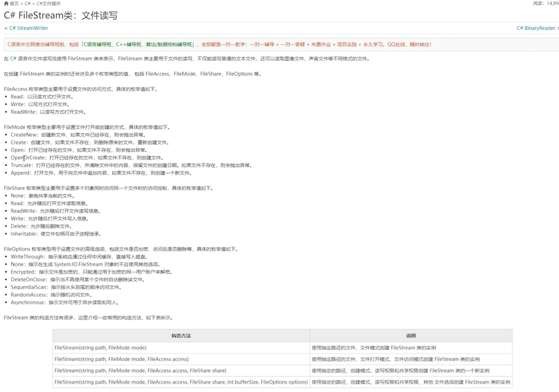Screen dimensions: 559x392
Task: Navigate to next article C# BinaryReader
Action: [536, 28]
